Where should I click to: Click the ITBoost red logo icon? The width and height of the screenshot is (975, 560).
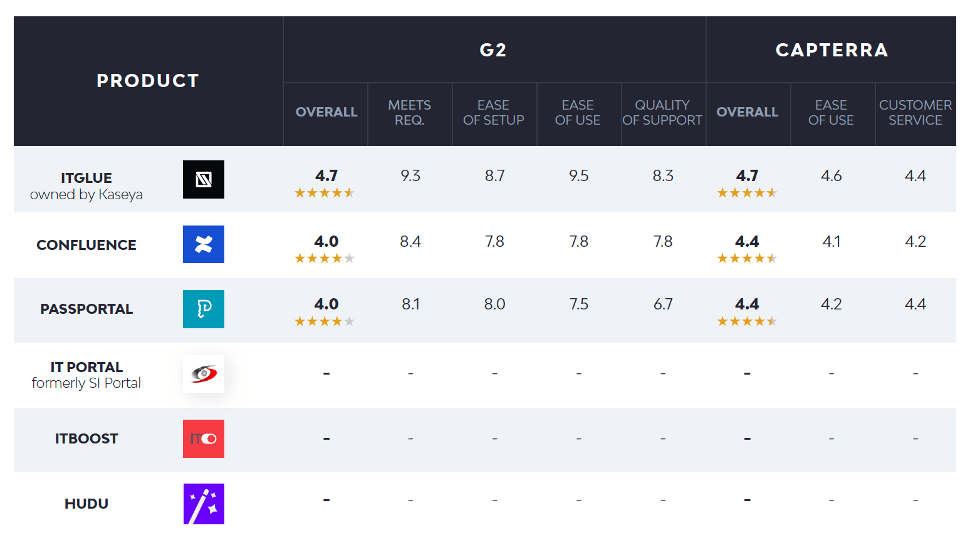coord(203,438)
